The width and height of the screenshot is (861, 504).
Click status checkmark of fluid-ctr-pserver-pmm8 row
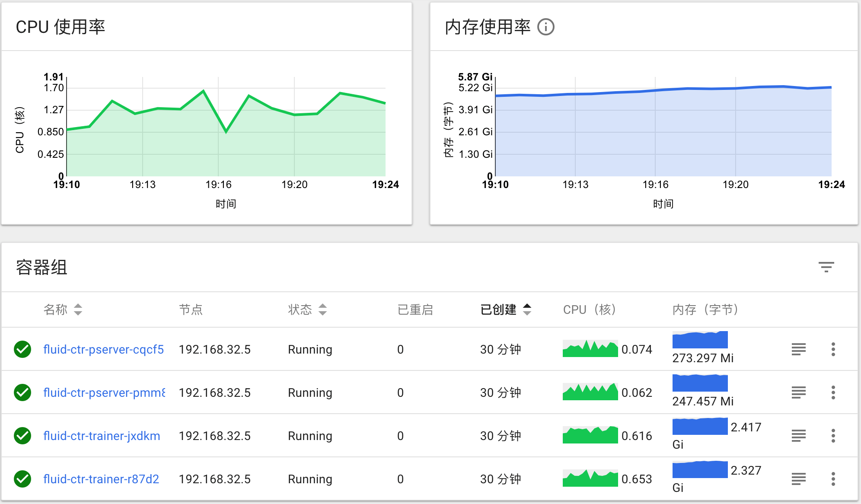[x=22, y=392]
